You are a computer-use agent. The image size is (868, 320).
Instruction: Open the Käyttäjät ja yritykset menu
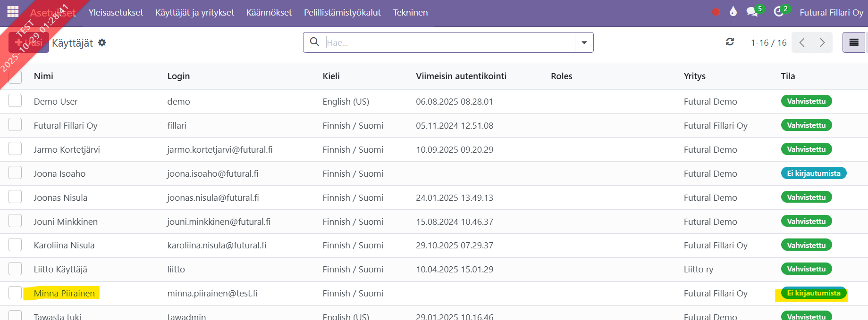[194, 13]
